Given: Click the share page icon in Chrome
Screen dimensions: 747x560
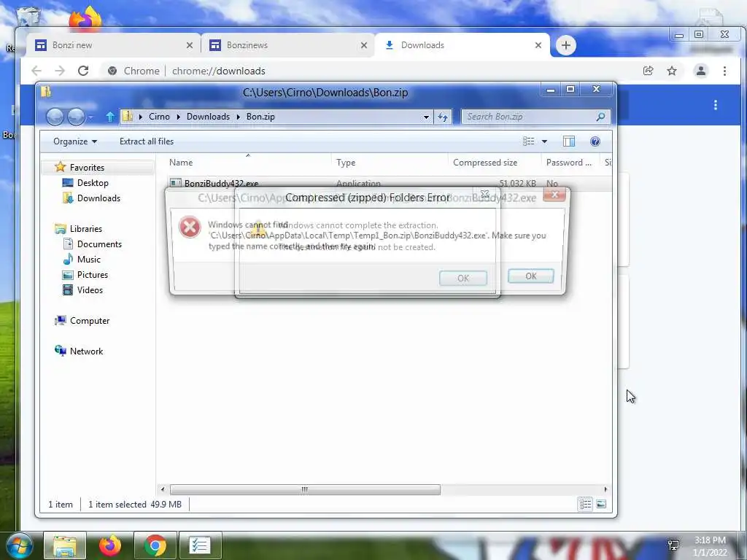Looking at the screenshot, I should pos(648,71).
